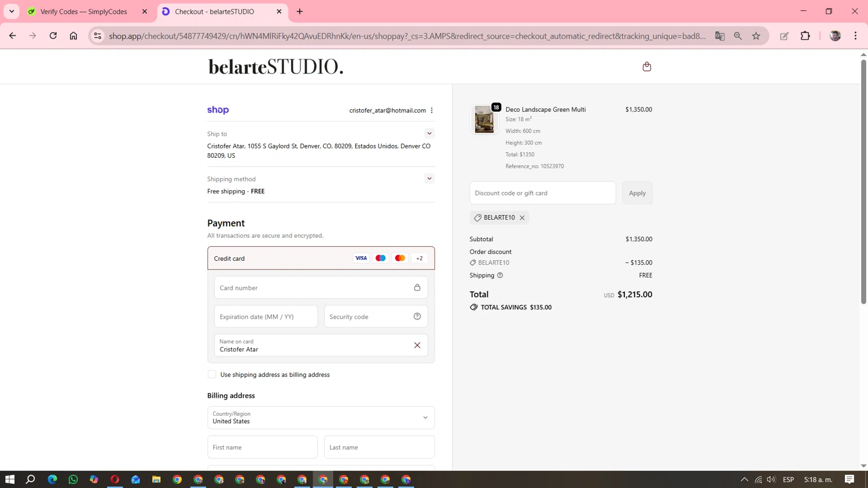Click the Expiration date field

tap(266, 316)
